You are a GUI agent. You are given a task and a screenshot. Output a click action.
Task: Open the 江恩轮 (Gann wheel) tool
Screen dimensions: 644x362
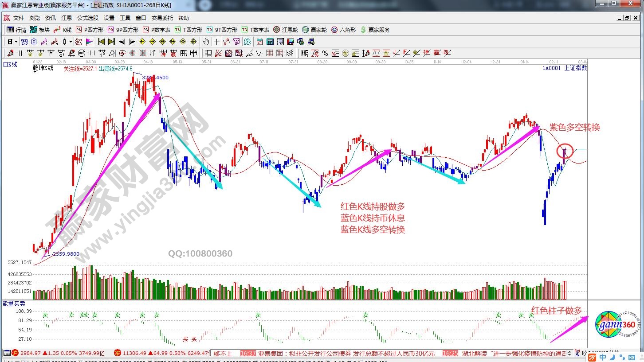[x=285, y=30]
